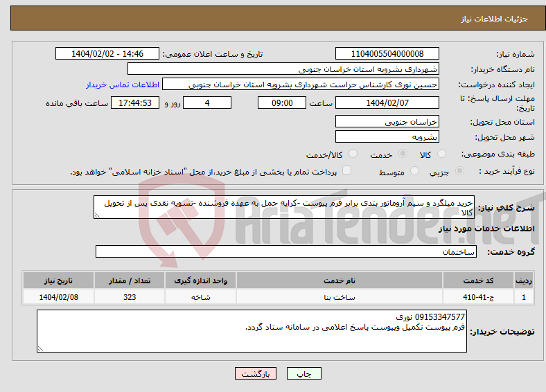This screenshot has width=546, height=392.
Task: Click the quantity cell 323
Action: coord(130,297)
